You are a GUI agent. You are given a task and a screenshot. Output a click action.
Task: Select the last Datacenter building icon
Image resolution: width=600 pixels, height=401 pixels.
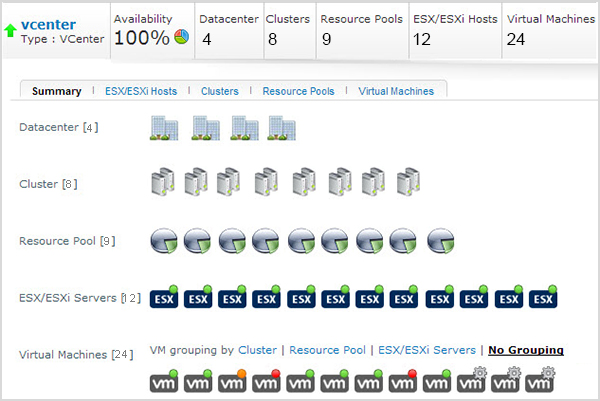point(282,128)
